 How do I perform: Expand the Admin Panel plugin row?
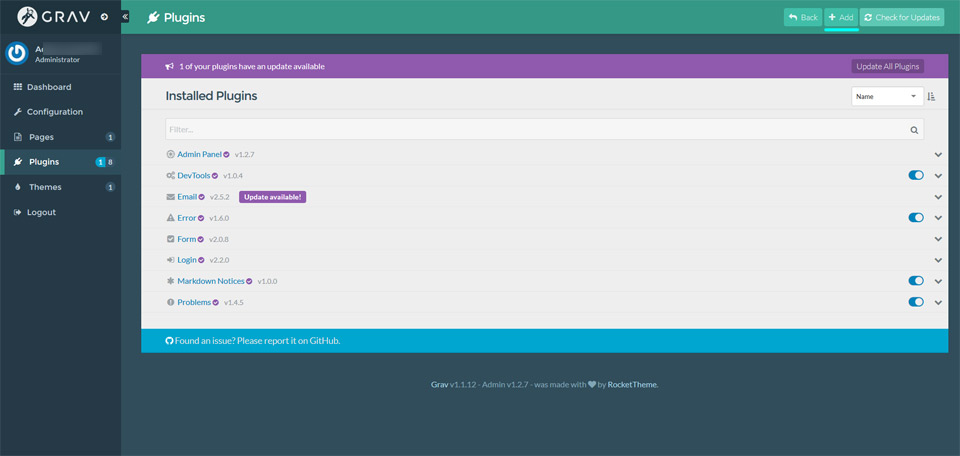[x=939, y=155]
